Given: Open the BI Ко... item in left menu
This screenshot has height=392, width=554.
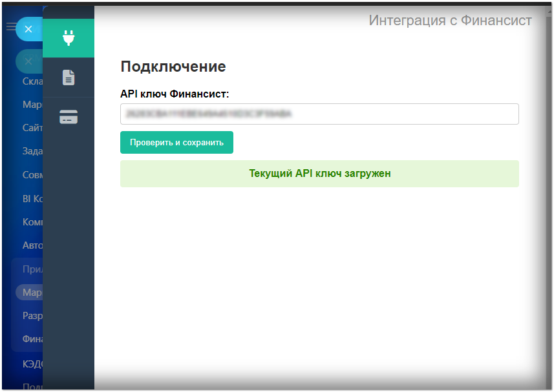Looking at the screenshot, I should point(32,199).
